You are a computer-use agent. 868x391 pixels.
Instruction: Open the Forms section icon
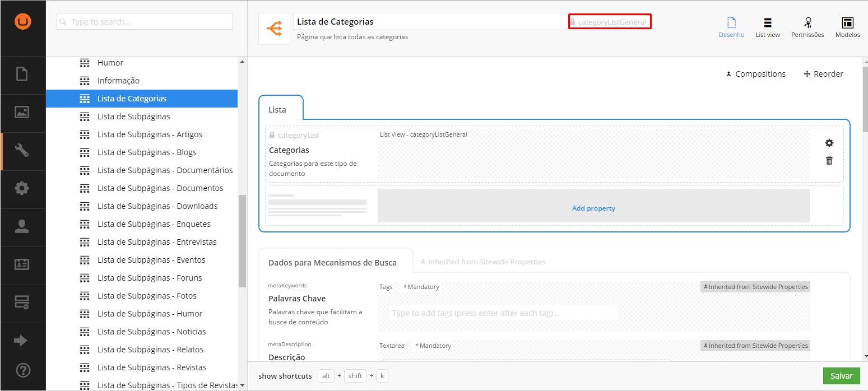[x=22, y=302]
